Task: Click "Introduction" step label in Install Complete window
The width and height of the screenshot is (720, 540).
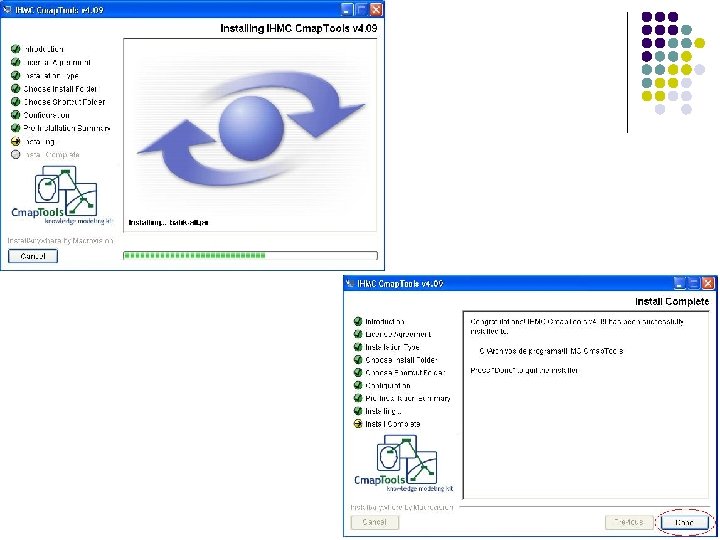Action: (385, 321)
